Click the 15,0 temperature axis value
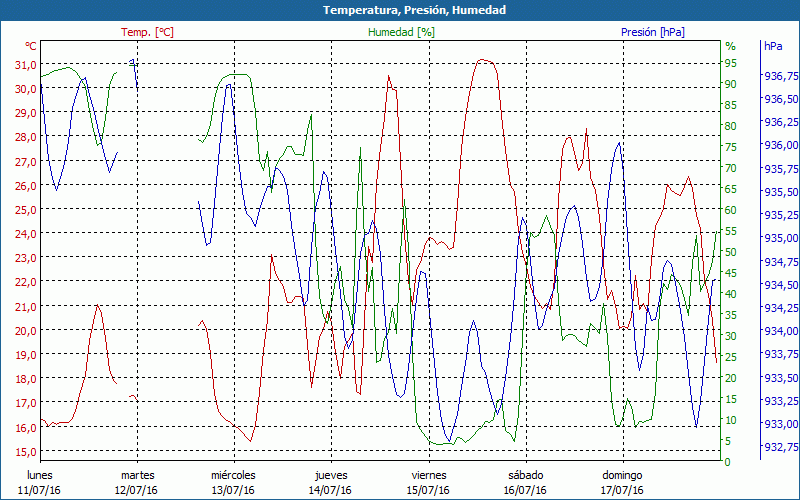800x500 pixels. (26, 451)
